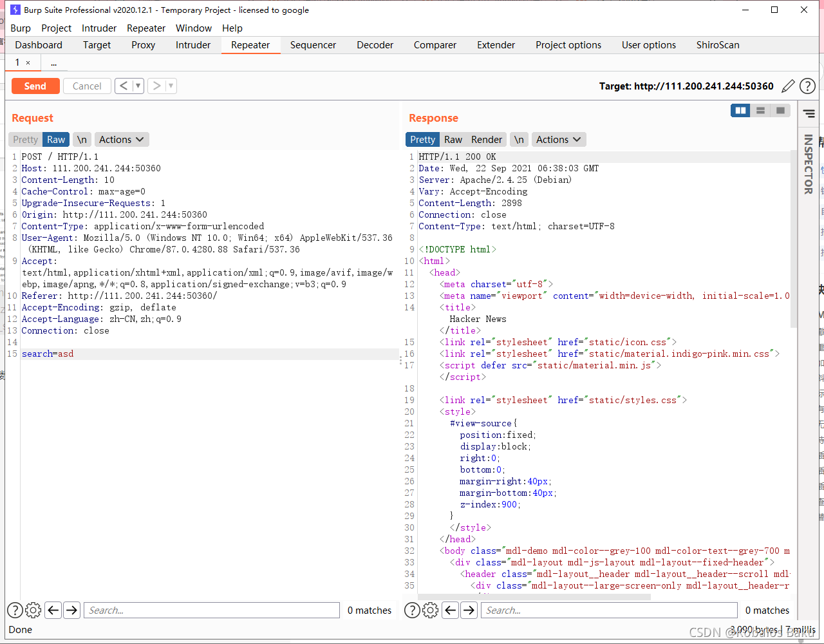Switch to the User options tab

point(649,45)
